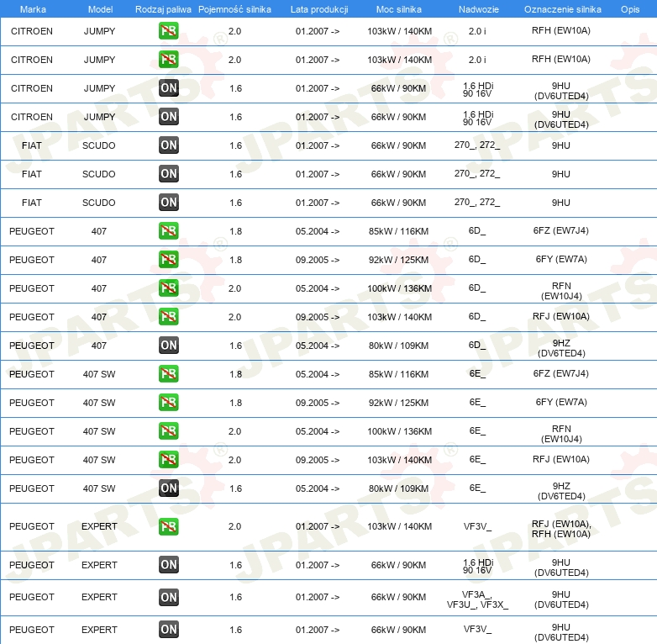Select 'RFN (EW10J4)' in the 407 SW row
This screenshot has height=644, width=657.
coord(561,434)
